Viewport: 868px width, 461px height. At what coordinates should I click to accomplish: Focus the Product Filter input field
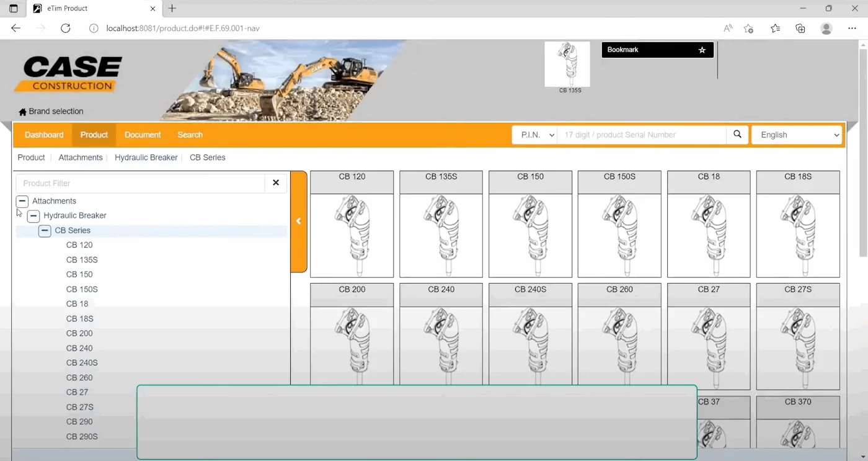(x=141, y=183)
